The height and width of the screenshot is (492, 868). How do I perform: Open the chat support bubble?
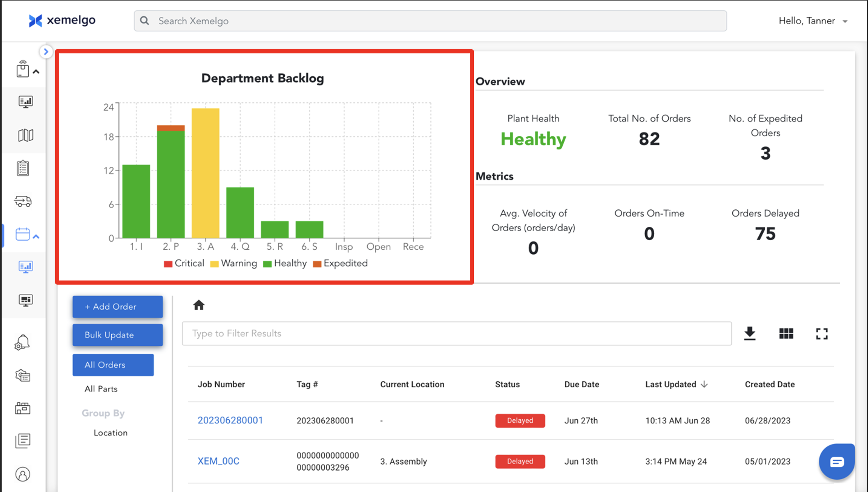point(837,462)
